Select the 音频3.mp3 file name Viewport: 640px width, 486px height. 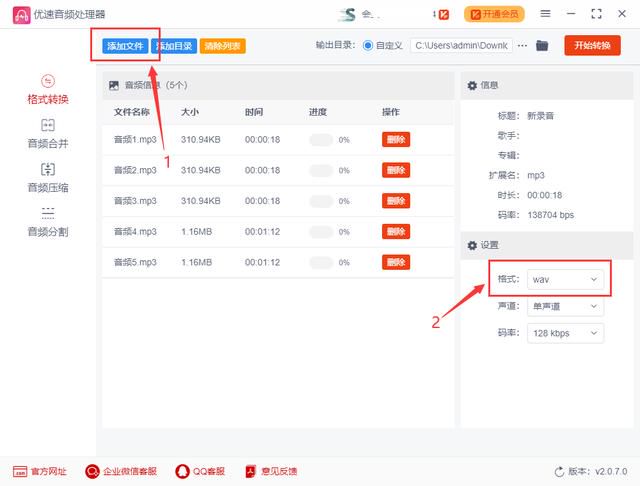click(135, 201)
